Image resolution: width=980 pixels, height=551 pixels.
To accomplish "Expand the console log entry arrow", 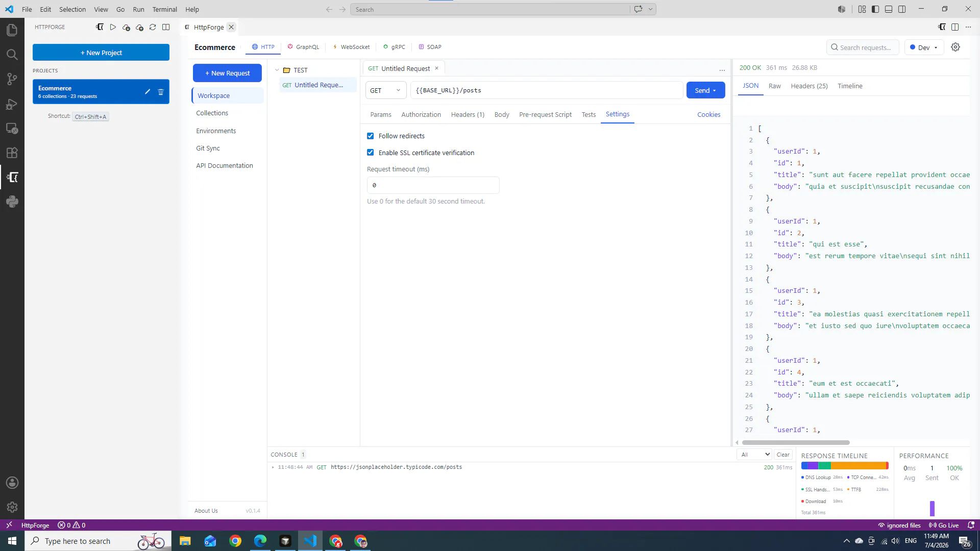I will 273,467.
